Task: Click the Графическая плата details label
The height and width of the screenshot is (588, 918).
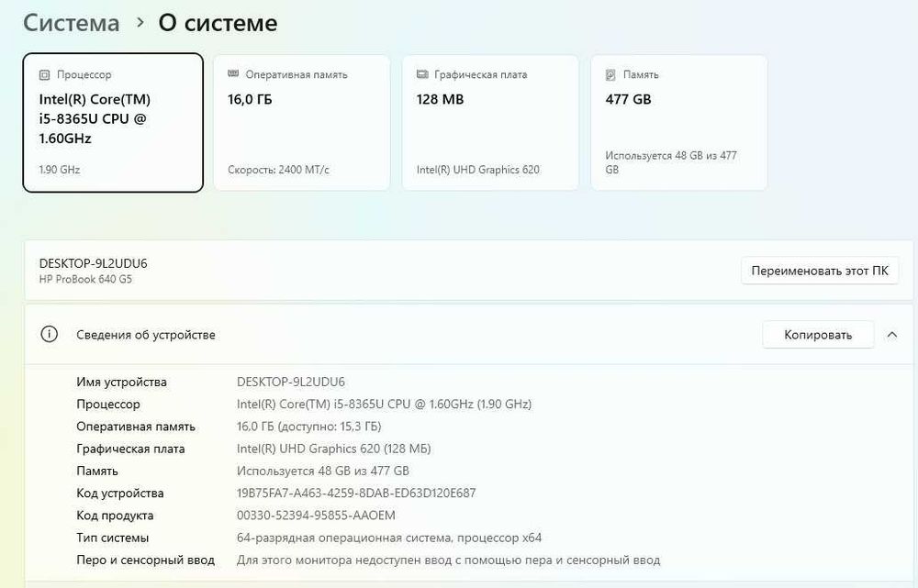Action: click(x=130, y=449)
